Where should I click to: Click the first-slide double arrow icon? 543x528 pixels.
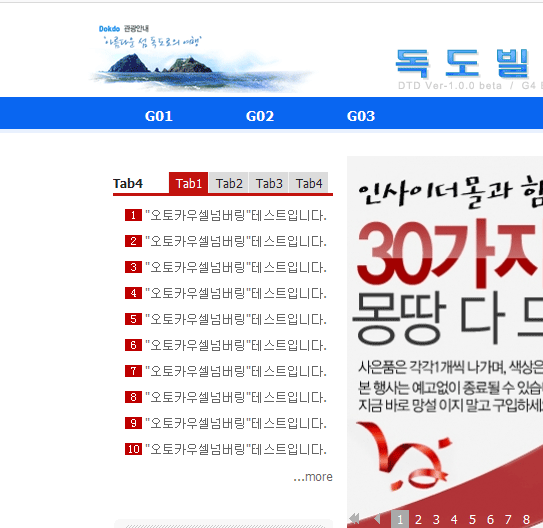pos(354,519)
